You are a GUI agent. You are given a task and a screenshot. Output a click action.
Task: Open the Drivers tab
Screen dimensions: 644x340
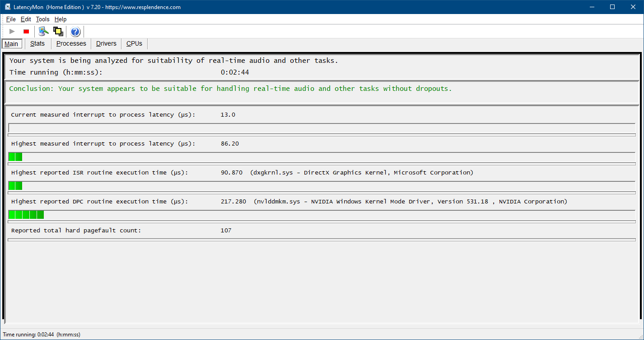(106, 44)
